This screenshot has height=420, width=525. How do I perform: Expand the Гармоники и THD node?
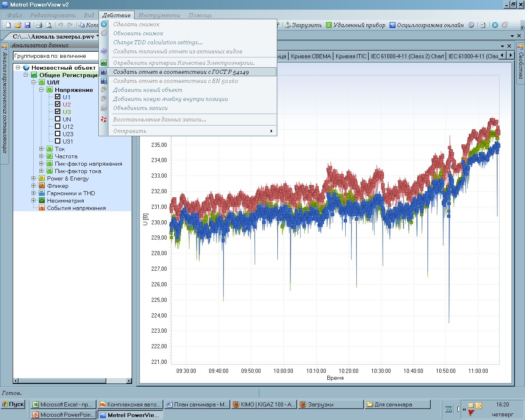click(34, 193)
